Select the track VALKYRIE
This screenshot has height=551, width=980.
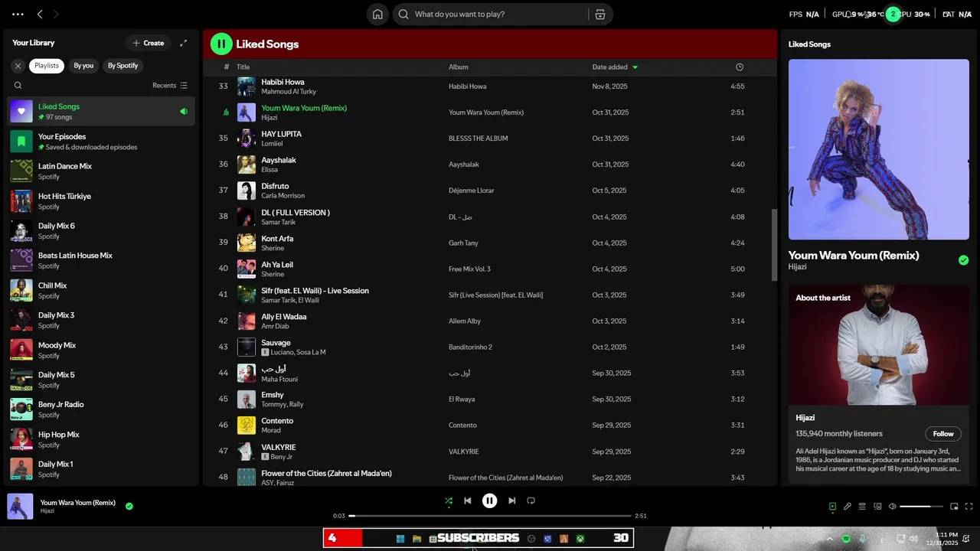point(490,452)
